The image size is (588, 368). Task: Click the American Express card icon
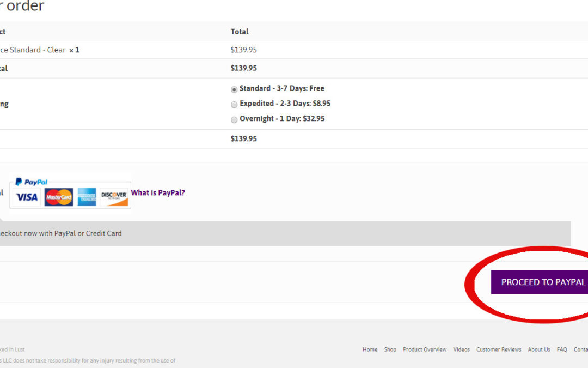(x=87, y=197)
